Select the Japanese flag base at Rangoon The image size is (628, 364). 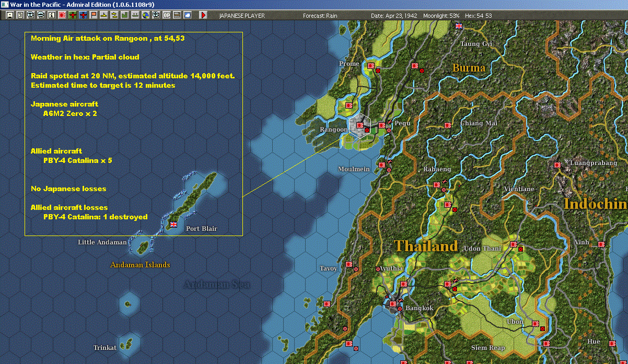pos(360,125)
